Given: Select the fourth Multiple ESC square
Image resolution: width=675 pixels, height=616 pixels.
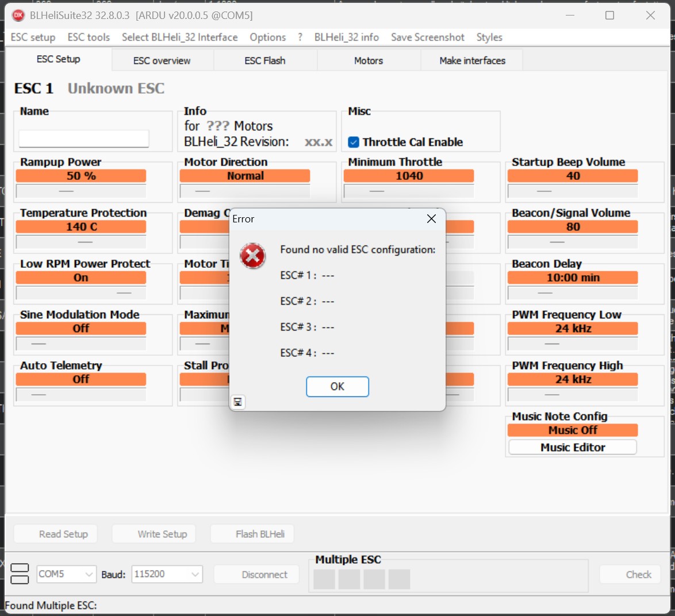Looking at the screenshot, I should (x=399, y=579).
